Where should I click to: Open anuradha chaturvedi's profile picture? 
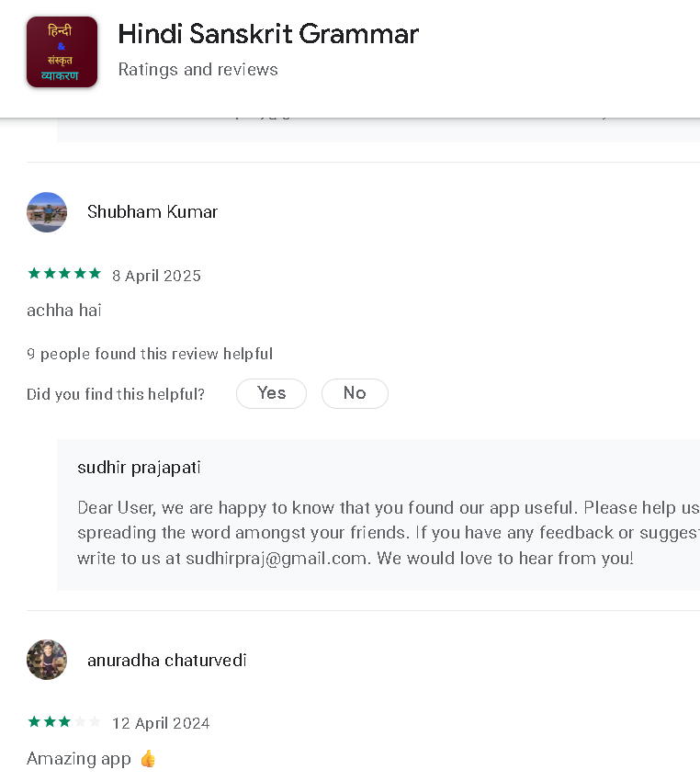pos(47,660)
